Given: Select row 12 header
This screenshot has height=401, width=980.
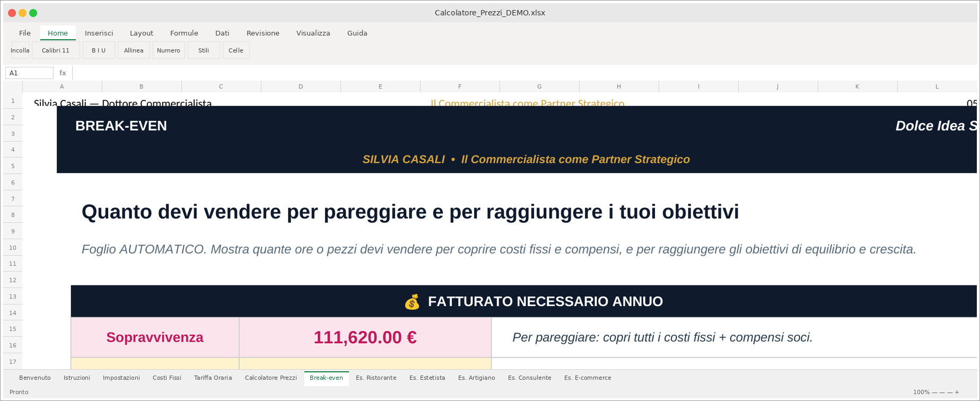Looking at the screenshot, I should point(13,280).
